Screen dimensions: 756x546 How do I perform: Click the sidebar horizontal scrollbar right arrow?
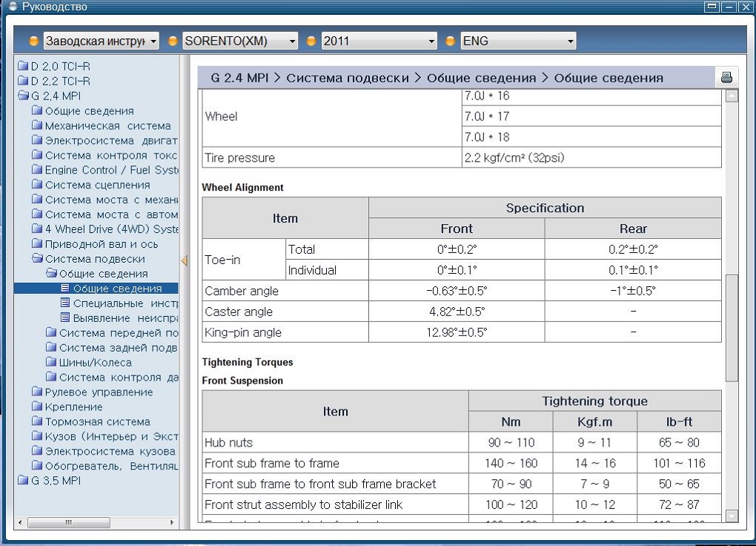pos(173,522)
